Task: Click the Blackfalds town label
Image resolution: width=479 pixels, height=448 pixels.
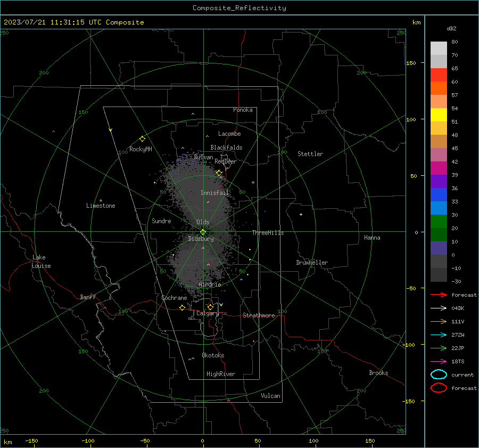Action: point(226,148)
